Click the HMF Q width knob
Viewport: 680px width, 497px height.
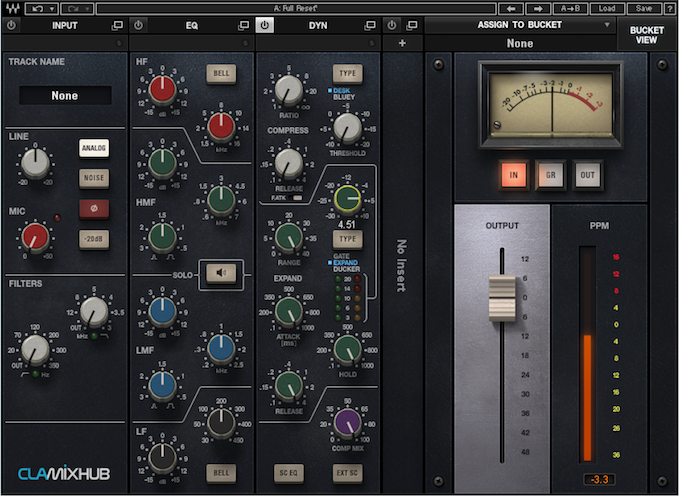pyautogui.click(x=162, y=237)
